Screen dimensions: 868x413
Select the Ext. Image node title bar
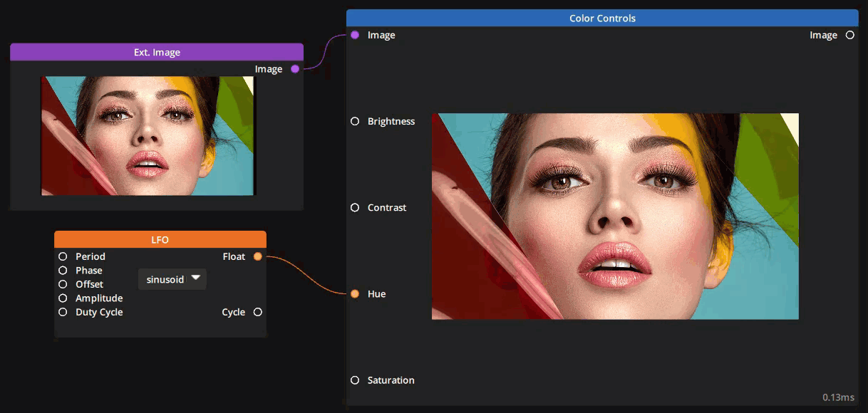point(157,52)
